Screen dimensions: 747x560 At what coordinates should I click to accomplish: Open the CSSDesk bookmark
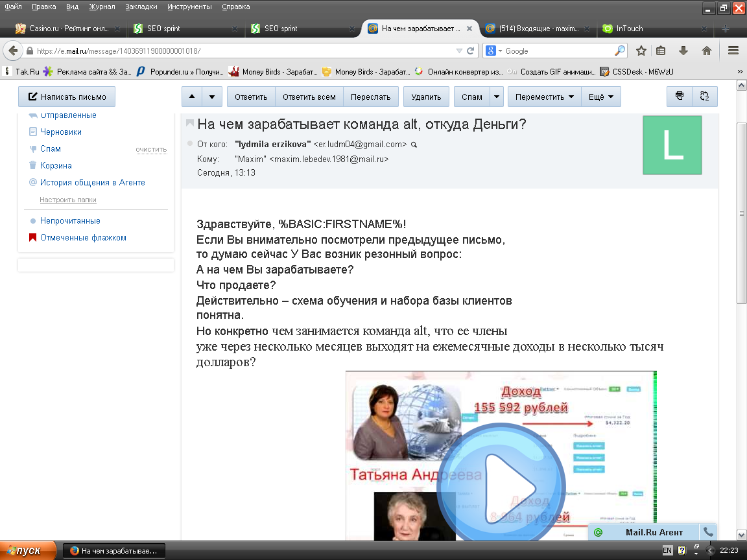(637, 71)
